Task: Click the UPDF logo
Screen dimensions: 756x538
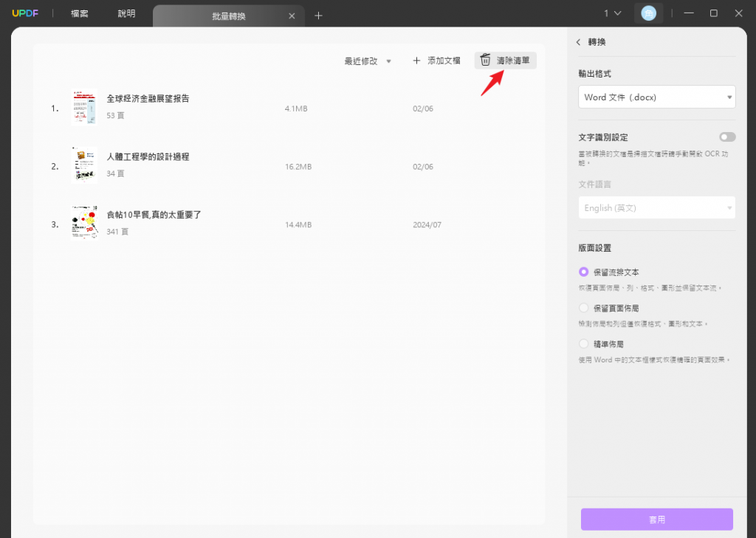Action: [25, 13]
